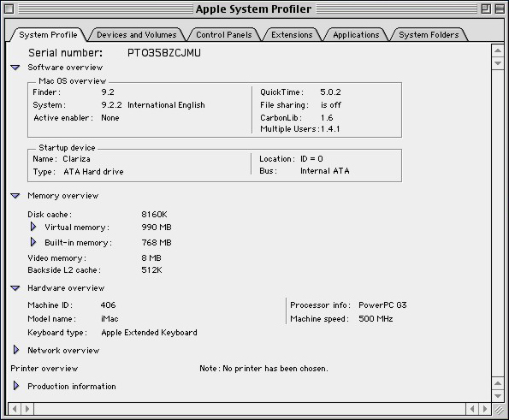Click the Printer overview label
The image size is (509, 420).
(44, 369)
